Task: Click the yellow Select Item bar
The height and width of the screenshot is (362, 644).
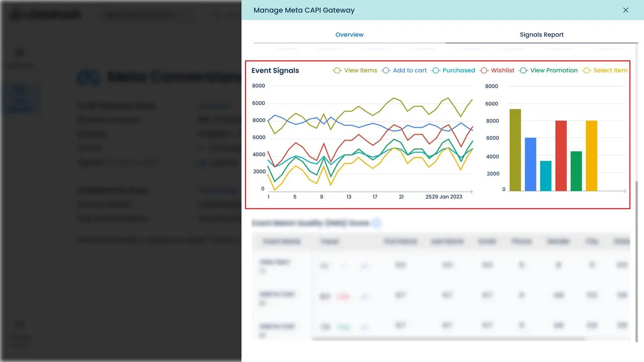Action: (592, 156)
